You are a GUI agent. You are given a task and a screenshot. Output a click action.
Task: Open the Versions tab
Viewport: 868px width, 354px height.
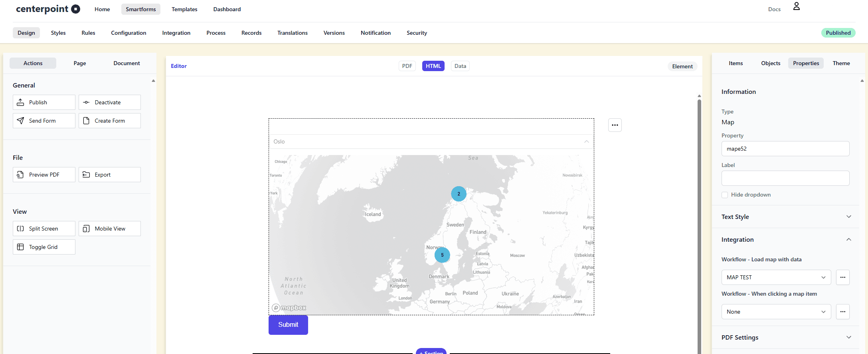(x=334, y=33)
